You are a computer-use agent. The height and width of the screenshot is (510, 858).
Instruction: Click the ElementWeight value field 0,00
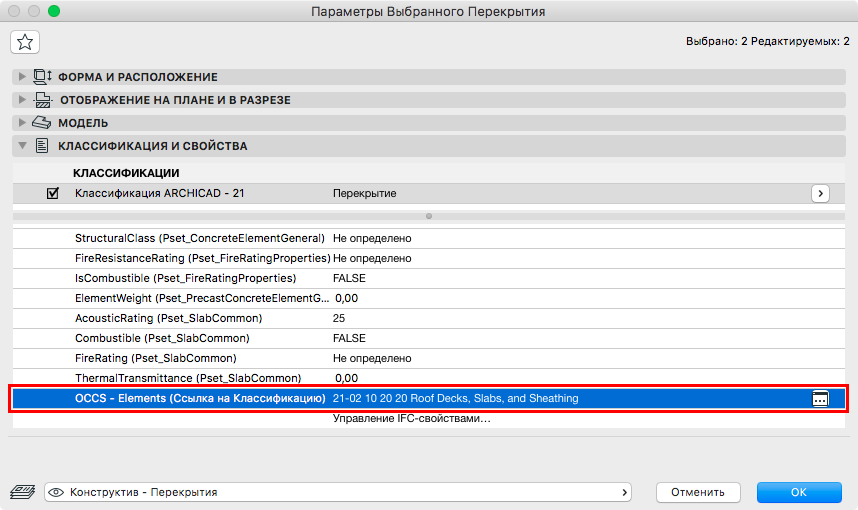[x=346, y=298]
